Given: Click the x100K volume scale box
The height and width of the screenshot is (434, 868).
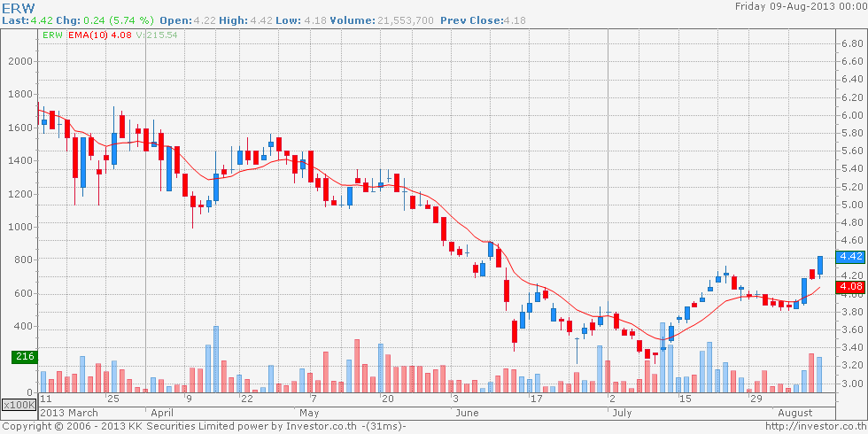Looking at the screenshot, I should [19, 406].
